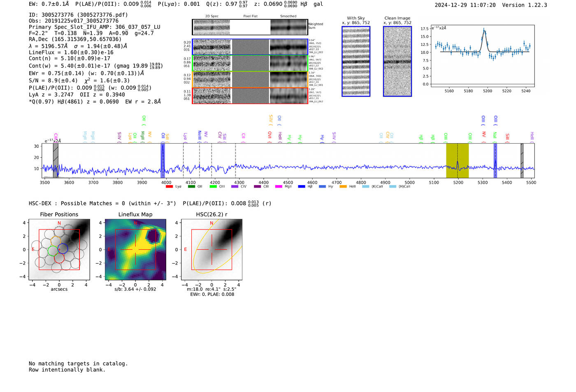Click the orange HeII legend swatch
The height and width of the screenshot is (392, 576).
(x=343, y=187)
